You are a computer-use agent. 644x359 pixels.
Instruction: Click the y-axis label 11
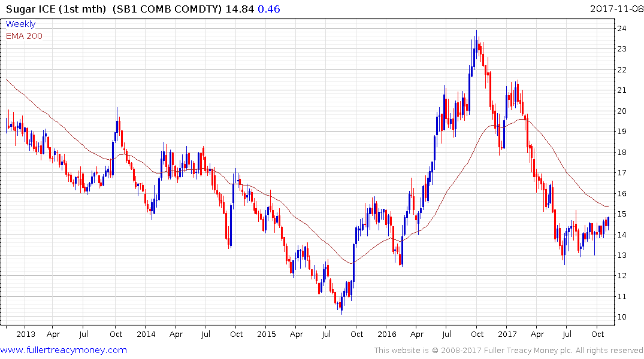coord(622,297)
